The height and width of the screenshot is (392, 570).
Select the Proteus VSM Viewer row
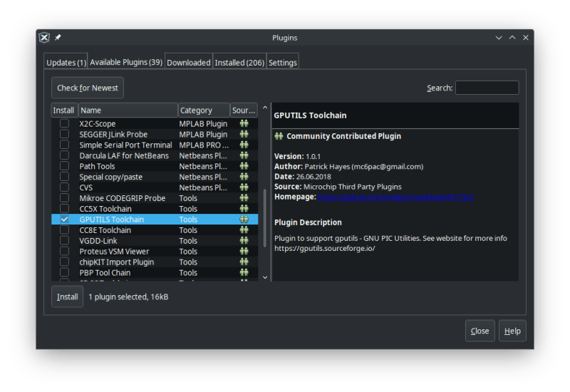click(x=155, y=252)
